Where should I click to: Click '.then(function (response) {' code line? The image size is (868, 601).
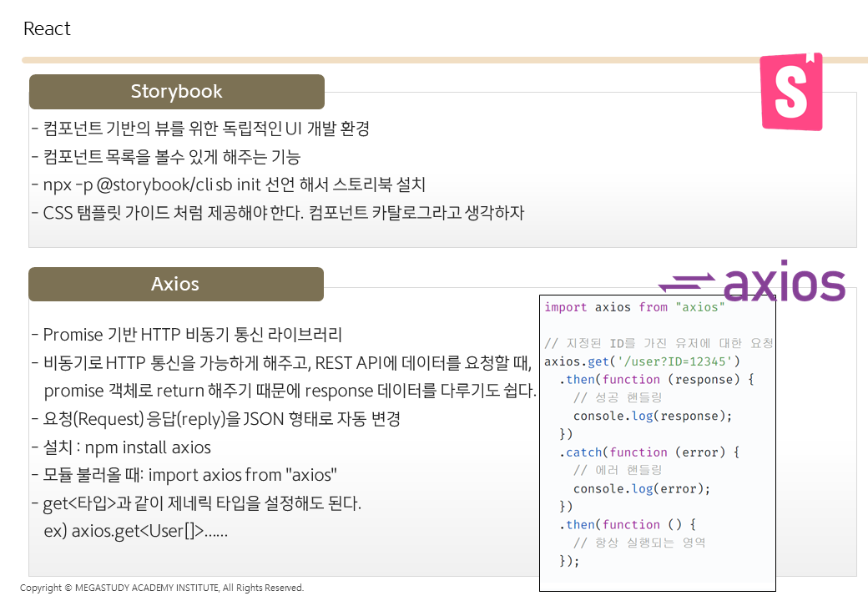(657, 380)
